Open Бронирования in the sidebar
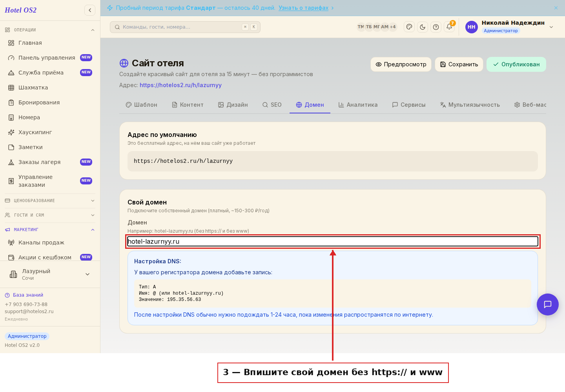 [50, 102]
